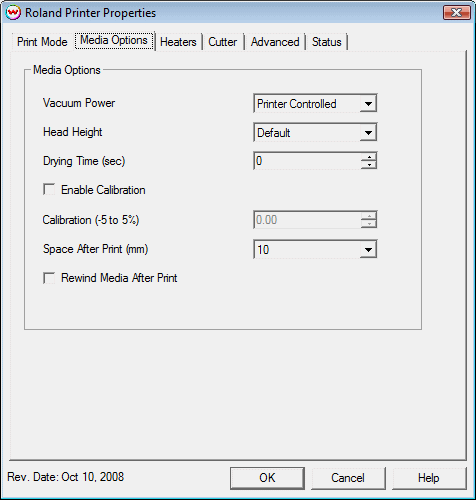Click the Rev. Date: Oct 10, 2008 text

click(66, 477)
